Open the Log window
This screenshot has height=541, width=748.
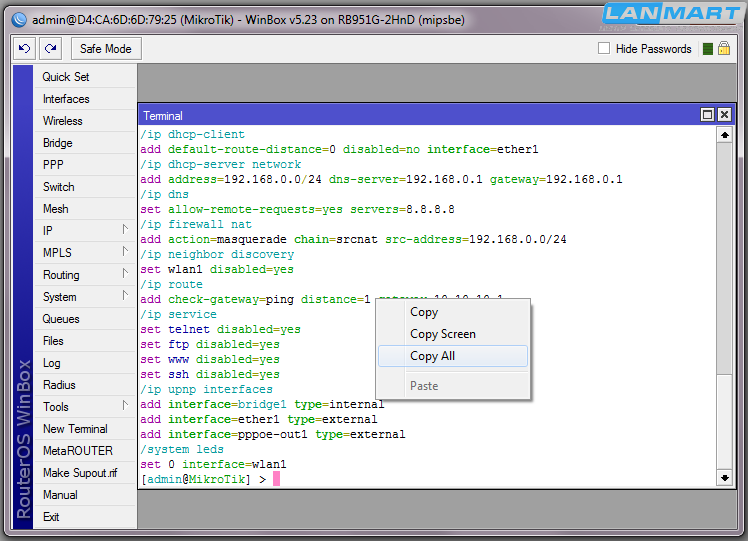click(85, 363)
